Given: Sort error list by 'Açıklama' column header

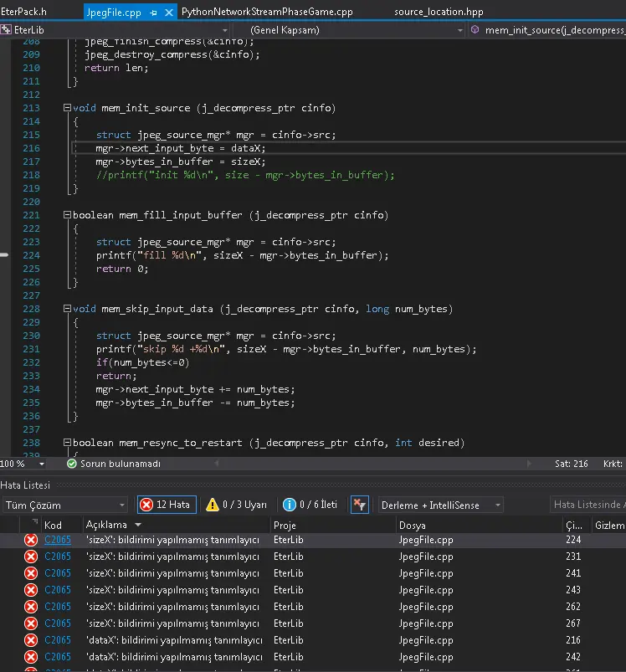Looking at the screenshot, I should pos(106,525).
